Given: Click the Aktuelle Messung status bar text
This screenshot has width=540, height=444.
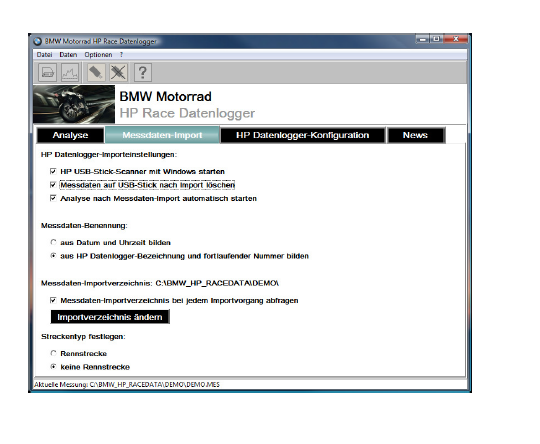Looking at the screenshot, I should coord(126,384).
